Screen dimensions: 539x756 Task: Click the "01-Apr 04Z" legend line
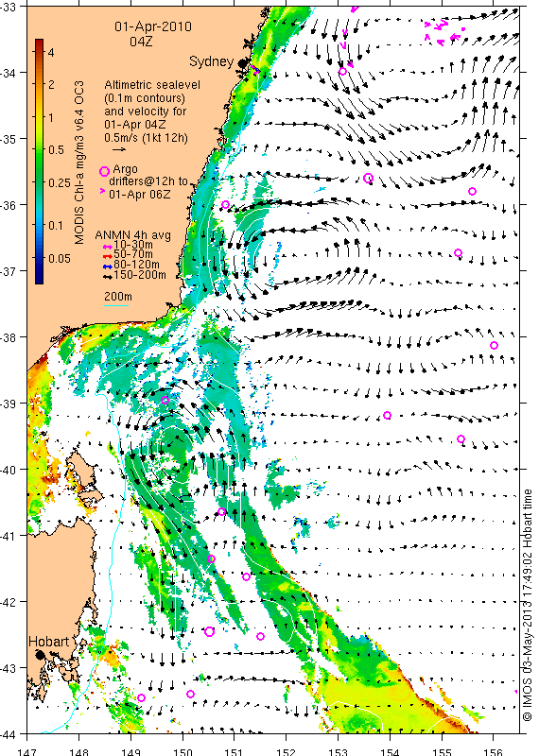(x=135, y=125)
